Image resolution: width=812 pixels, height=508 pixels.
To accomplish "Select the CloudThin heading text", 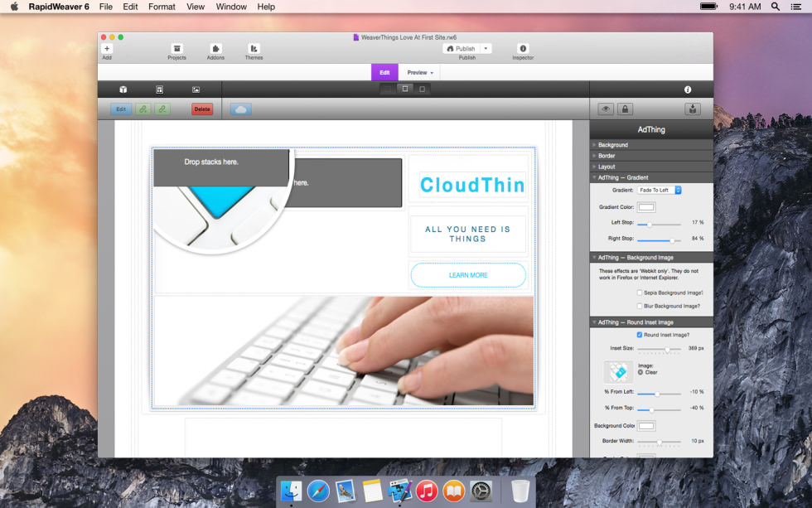I will 472,185.
